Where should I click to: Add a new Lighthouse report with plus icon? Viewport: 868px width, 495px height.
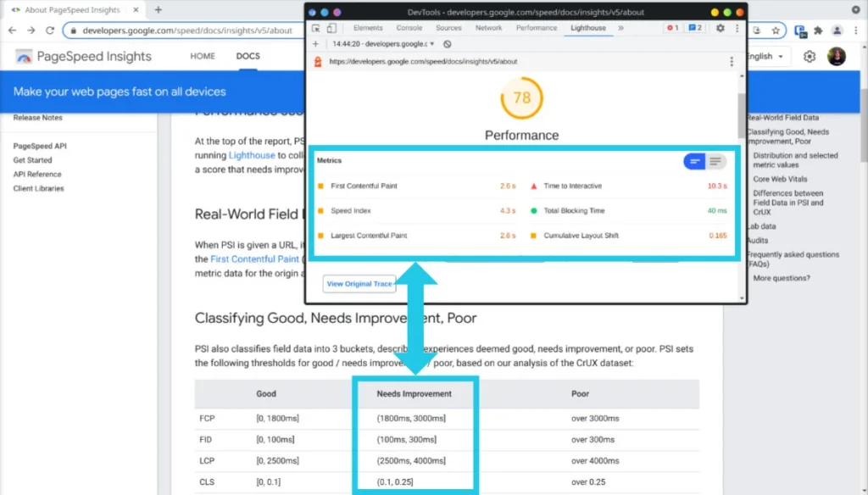click(315, 44)
